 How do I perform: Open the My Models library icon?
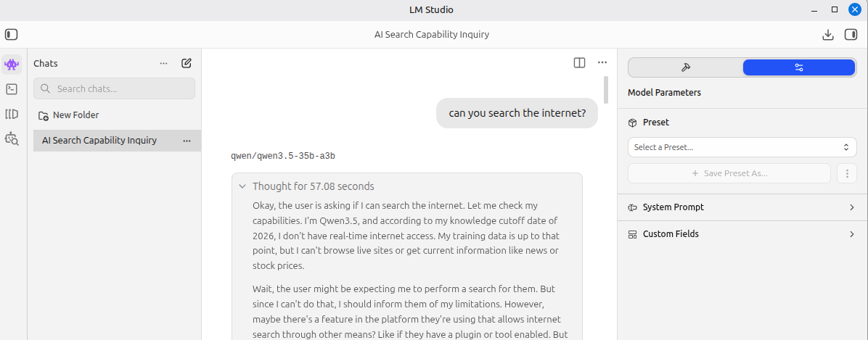pos(12,114)
